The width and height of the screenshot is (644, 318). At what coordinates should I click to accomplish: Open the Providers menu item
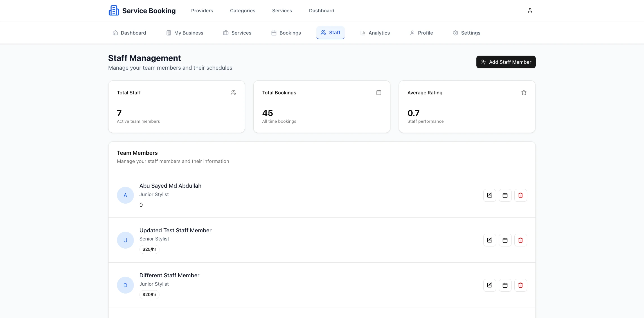202,10
